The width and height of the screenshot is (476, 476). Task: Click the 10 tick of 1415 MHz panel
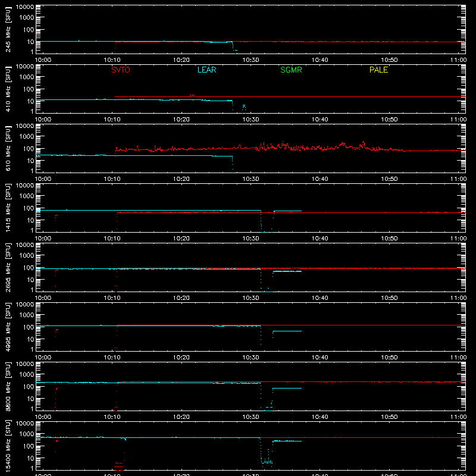click(x=30, y=220)
